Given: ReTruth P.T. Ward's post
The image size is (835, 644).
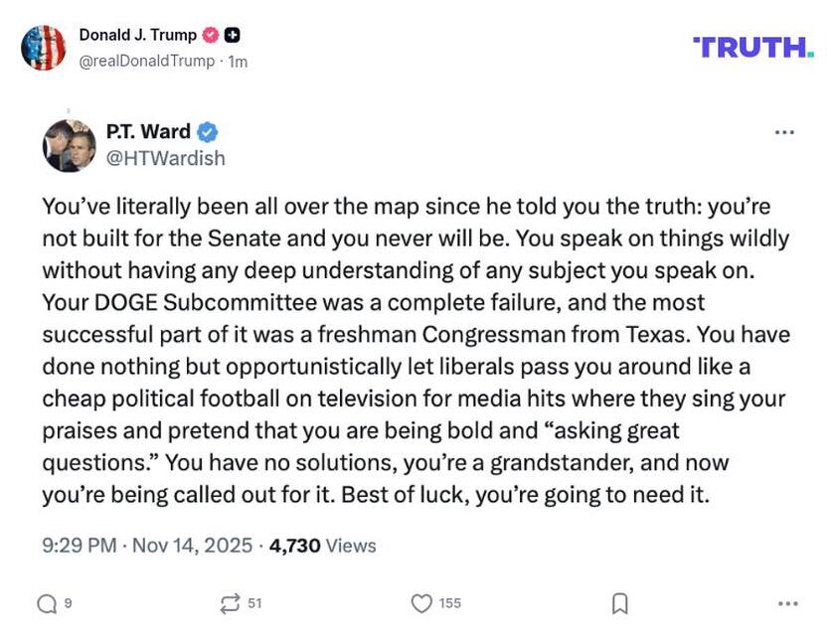Looking at the screenshot, I should click(231, 600).
